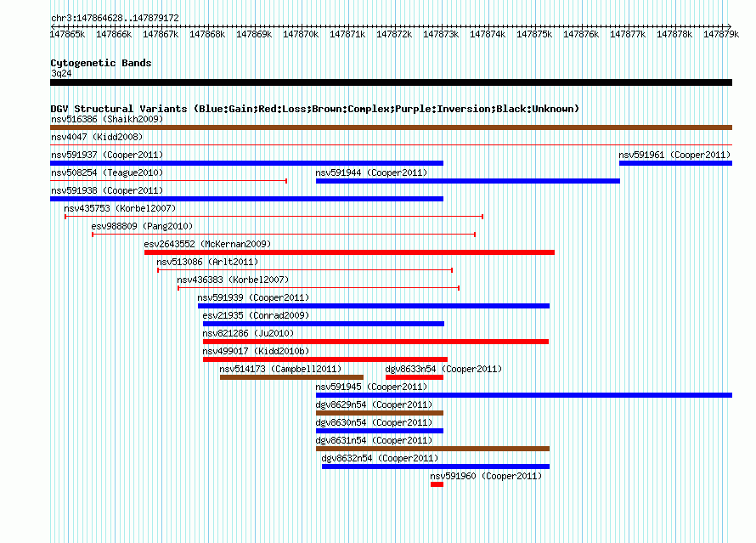The height and width of the screenshot is (543, 756).
Task: Select the nsv4047 (Kidd2008) label
Action: coord(97,137)
